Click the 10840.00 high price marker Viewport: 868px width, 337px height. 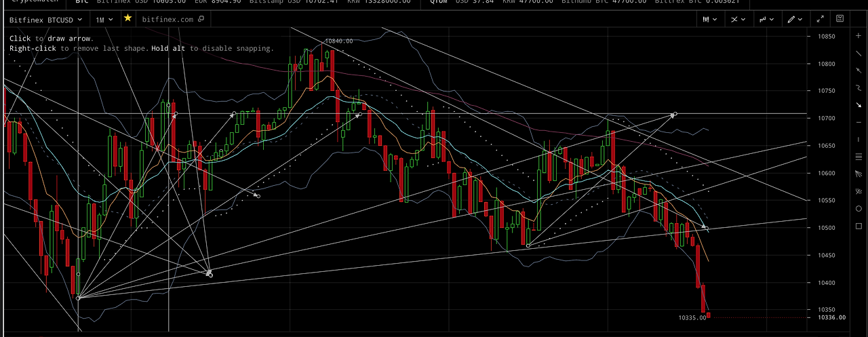pyautogui.click(x=339, y=41)
